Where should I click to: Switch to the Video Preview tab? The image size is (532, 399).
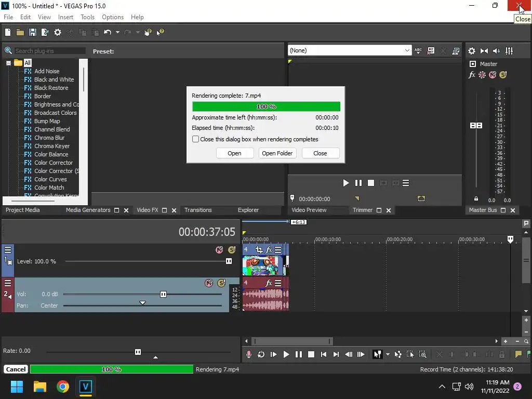pyautogui.click(x=309, y=210)
